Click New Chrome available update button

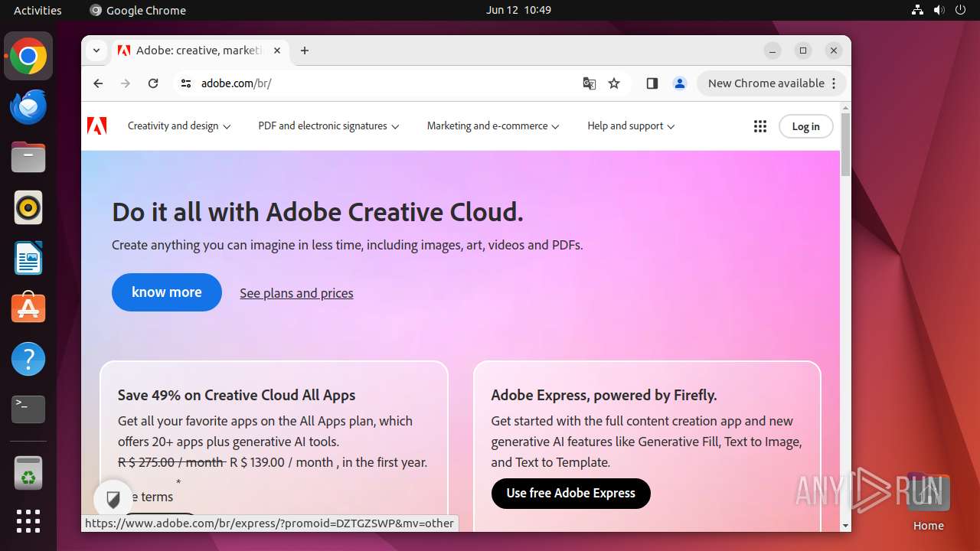tap(772, 83)
